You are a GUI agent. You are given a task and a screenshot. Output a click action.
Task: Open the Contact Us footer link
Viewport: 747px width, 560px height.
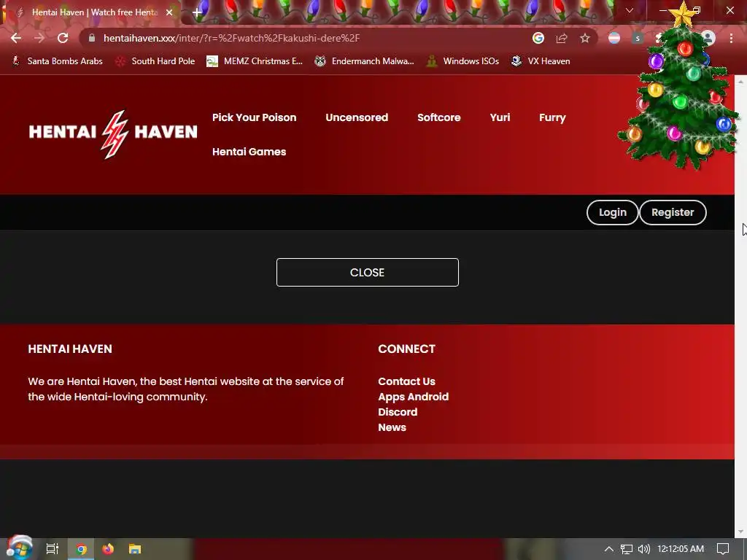pos(406,381)
